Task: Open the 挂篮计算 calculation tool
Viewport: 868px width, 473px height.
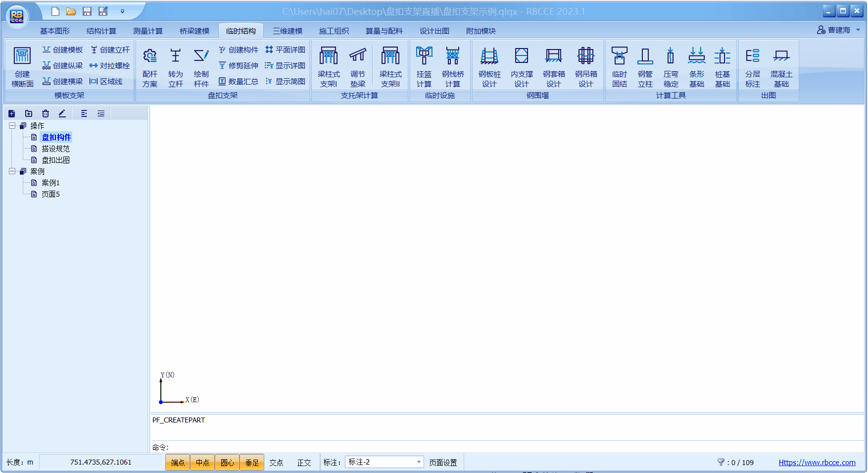Action: (x=424, y=66)
